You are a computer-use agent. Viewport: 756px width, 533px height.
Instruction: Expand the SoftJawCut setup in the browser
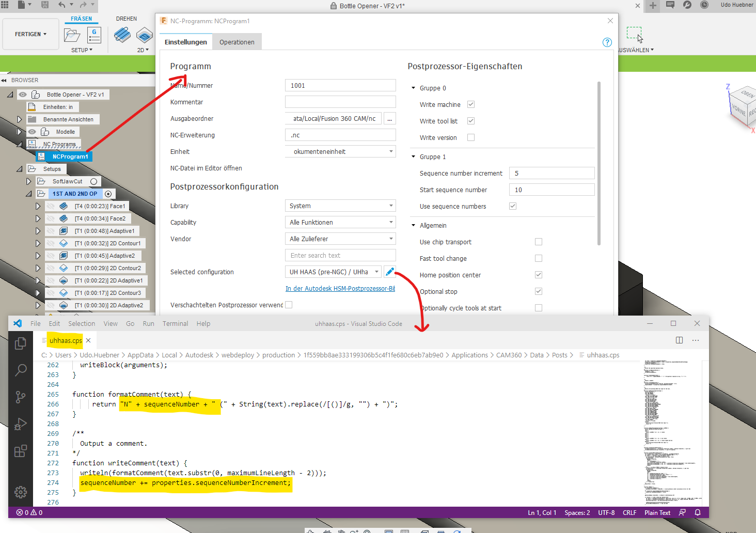[x=29, y=181]
